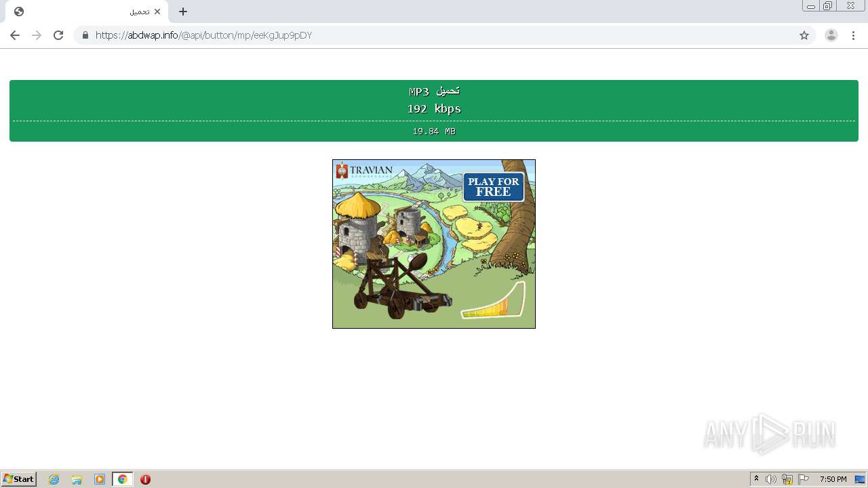Click the 19.84 MB size text

(434, 131)
